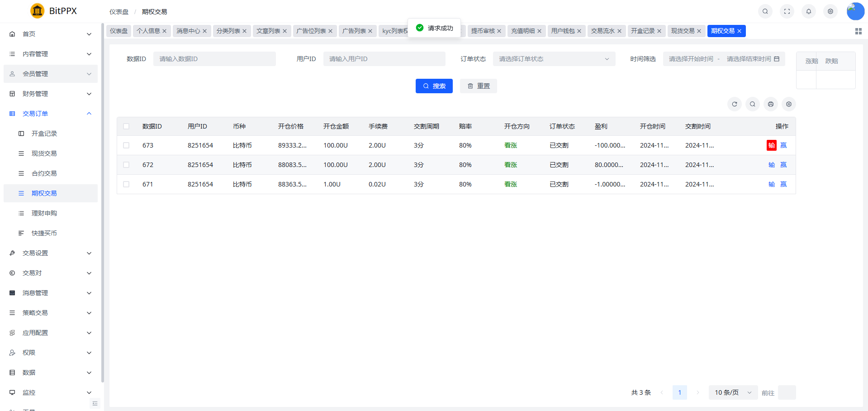Switch to the 用户钱包 tab
The image size is (868, 411).
click(562, 31)
